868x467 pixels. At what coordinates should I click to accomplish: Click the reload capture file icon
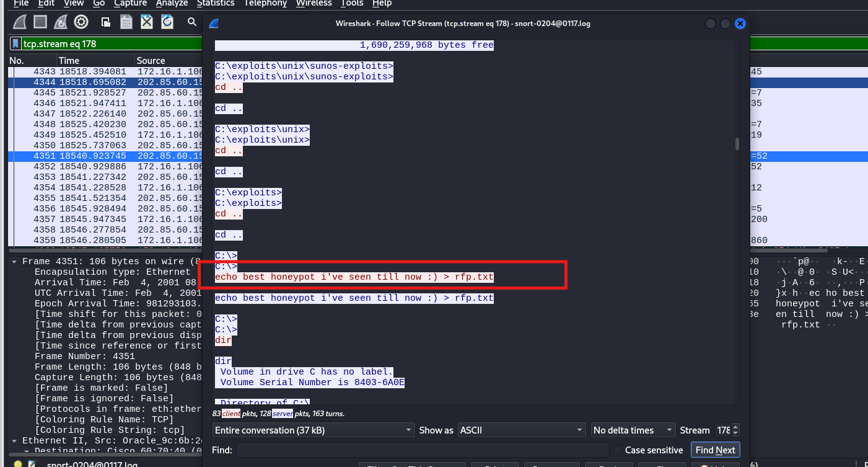click(167, 22)
